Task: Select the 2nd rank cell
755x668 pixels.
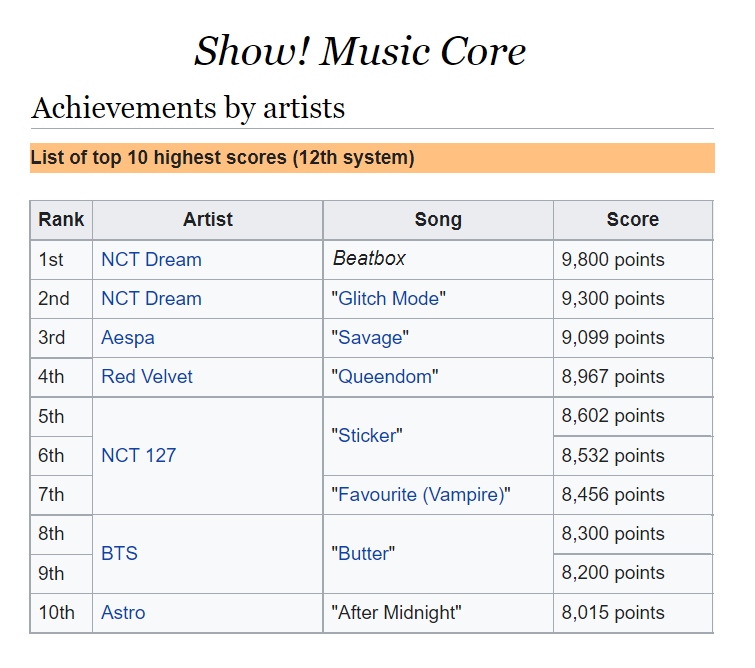Action: point(61,299)
